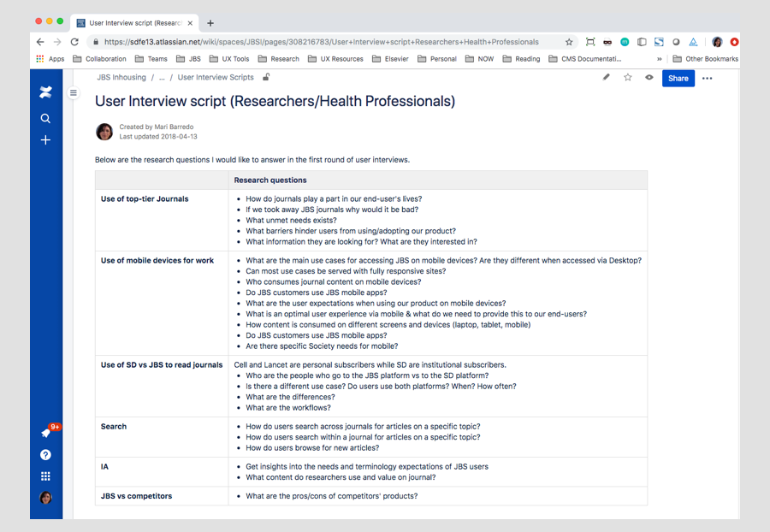Open the Atlassian app switcher grid
Image resolution: width=770 pixels, height=532 pixels.
45,476
